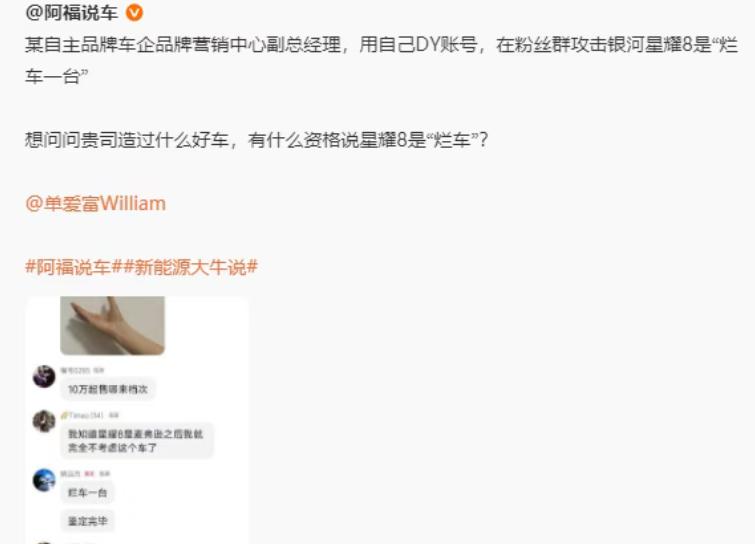755x544 pixels.
Task: View the hand photo in the chat screenshot
Action: click(x=112, y=325)
